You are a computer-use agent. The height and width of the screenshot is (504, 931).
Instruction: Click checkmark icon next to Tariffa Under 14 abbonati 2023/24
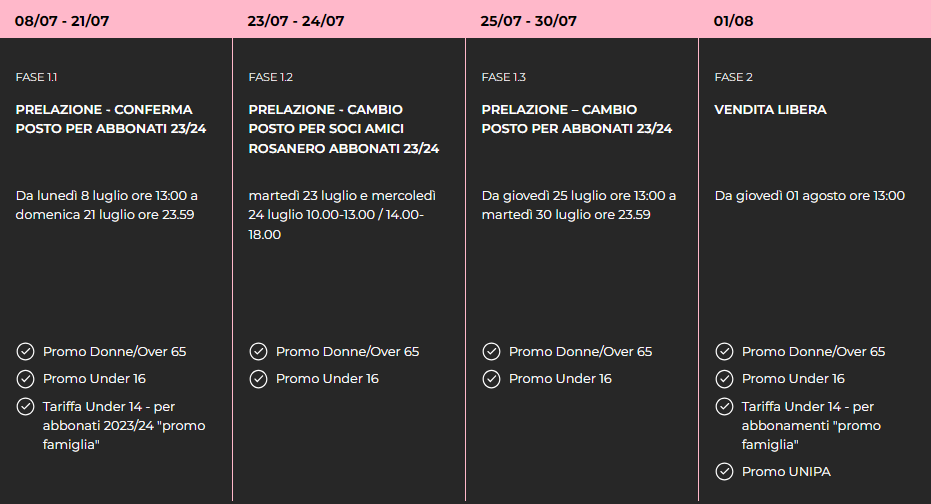(x=25, y=407)
